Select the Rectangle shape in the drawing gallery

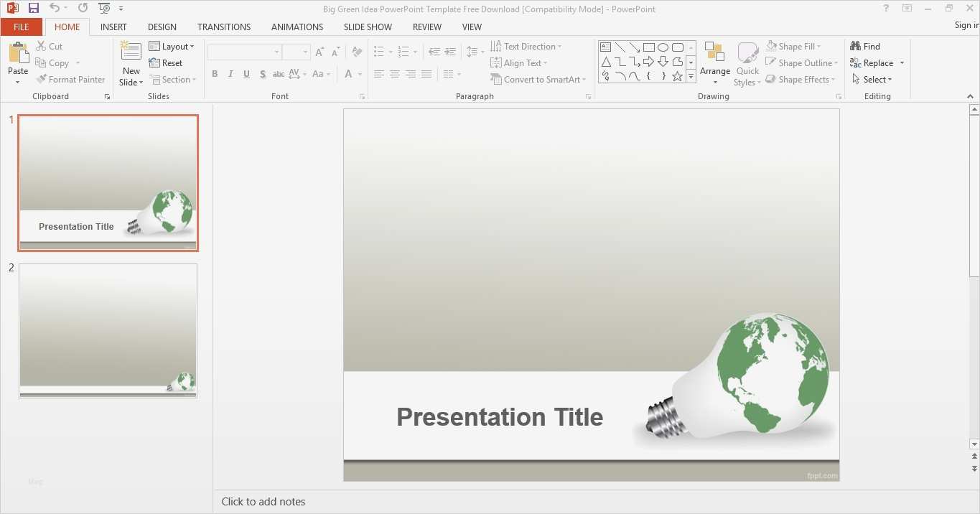648,46
